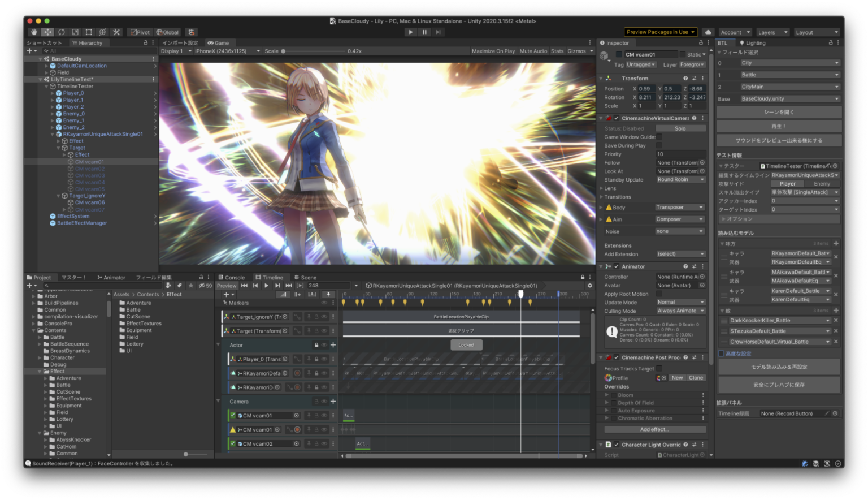This screenshot has height=500, width=868.
Task: Select the Scale tool
Action: (75, 32)
